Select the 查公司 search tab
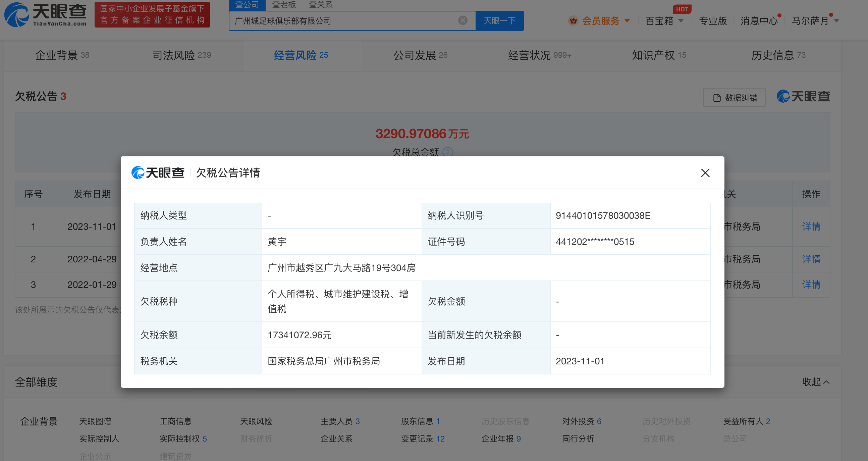868x461 pixels. coord(247,5)
